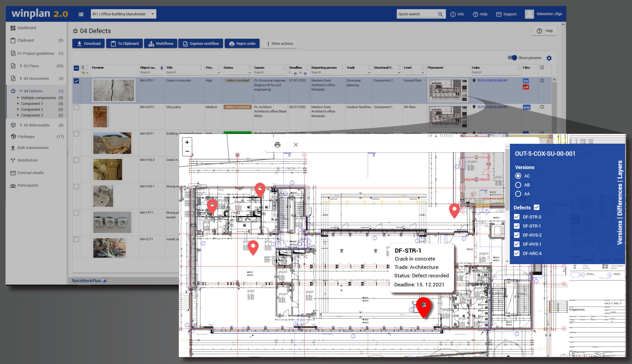
Task: Open the OUT-5-COX-SU-00-001 link in MA-STR-1 row
Action: (x=492, y=81)
